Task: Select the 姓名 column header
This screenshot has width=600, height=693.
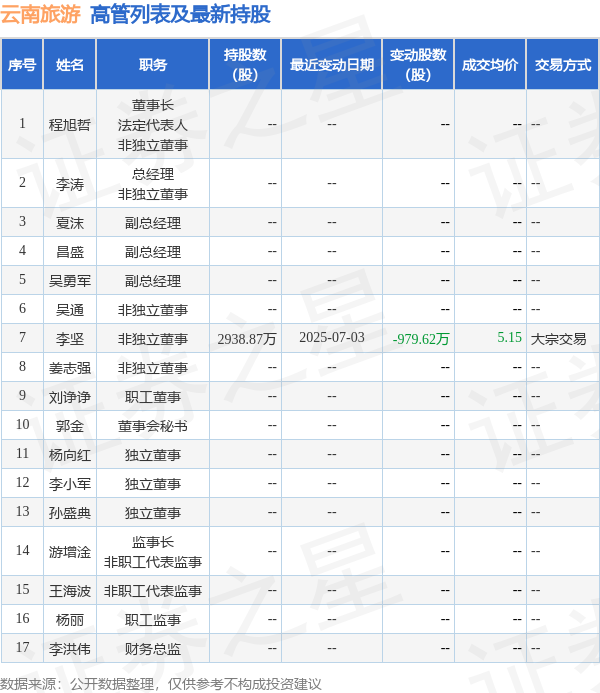Action: [x=70, y=65]
